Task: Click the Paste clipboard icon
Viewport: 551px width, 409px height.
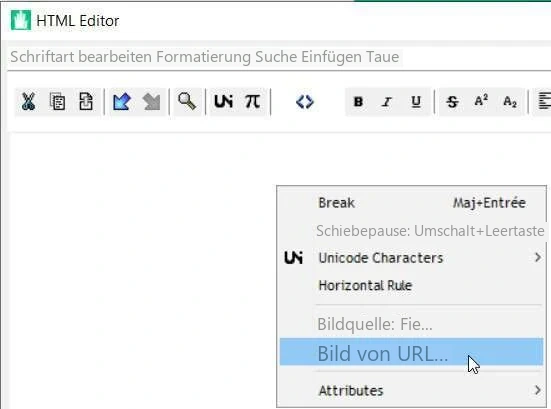Action: click(x=86, y=102)
